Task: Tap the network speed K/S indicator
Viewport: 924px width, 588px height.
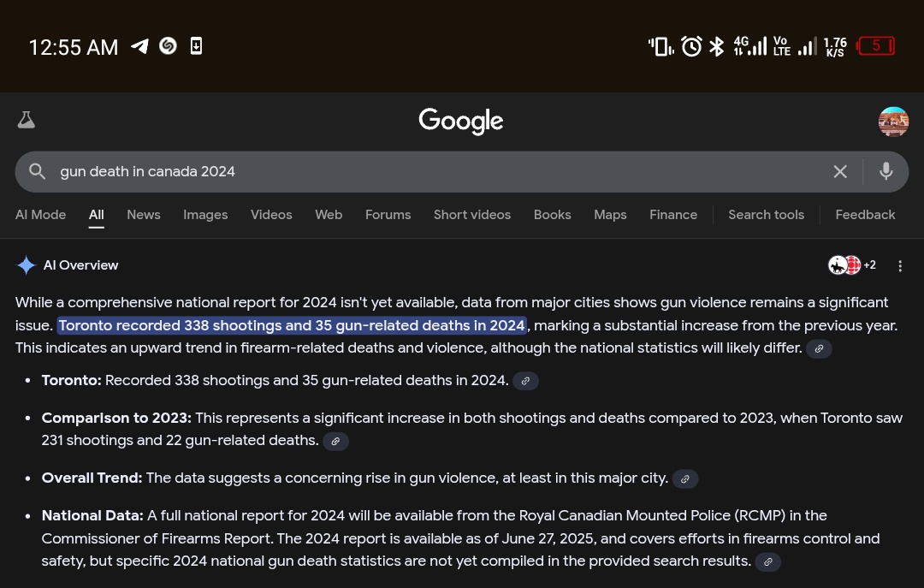Action: [x=835, y=46]
